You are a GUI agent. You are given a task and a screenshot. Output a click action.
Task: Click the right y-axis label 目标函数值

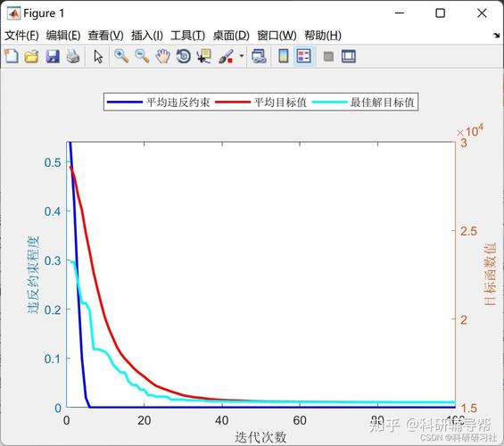491,274
